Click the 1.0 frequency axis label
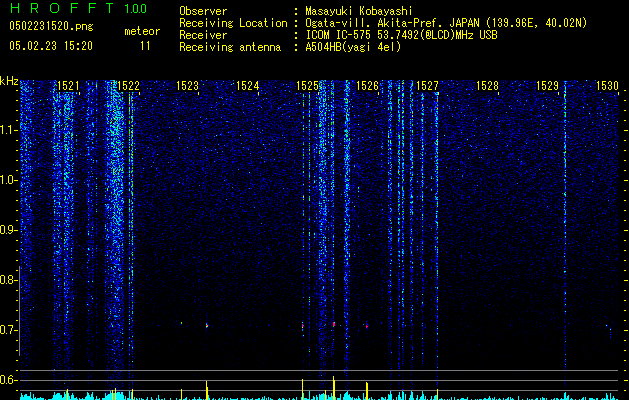This screenshot has height=400, width=629. pos(8,180)
